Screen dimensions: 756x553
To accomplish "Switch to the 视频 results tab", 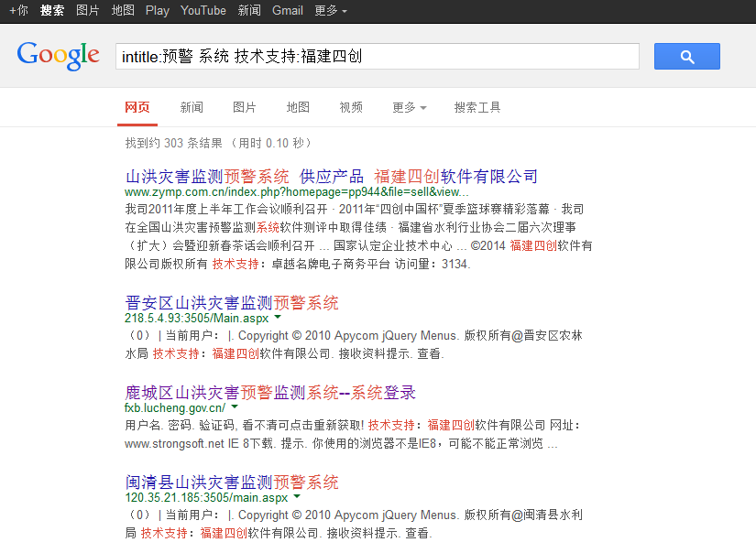I will point(351,107).
